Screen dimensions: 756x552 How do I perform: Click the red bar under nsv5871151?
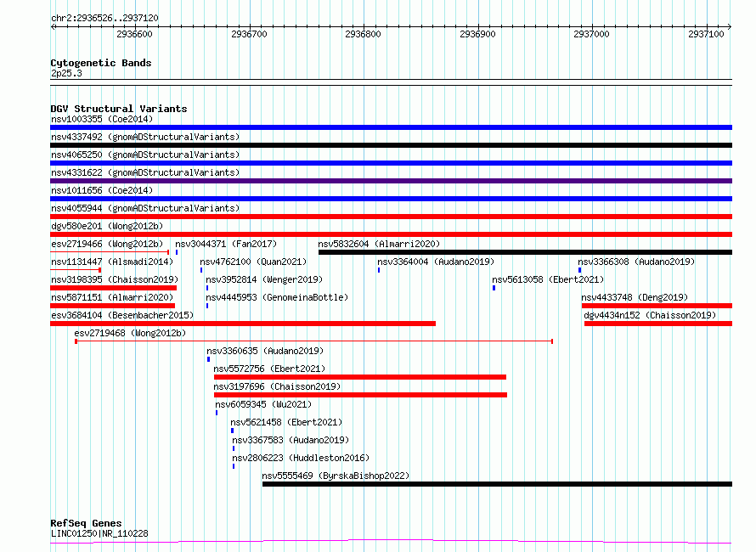pyautogui.click(x=112, y=306)
